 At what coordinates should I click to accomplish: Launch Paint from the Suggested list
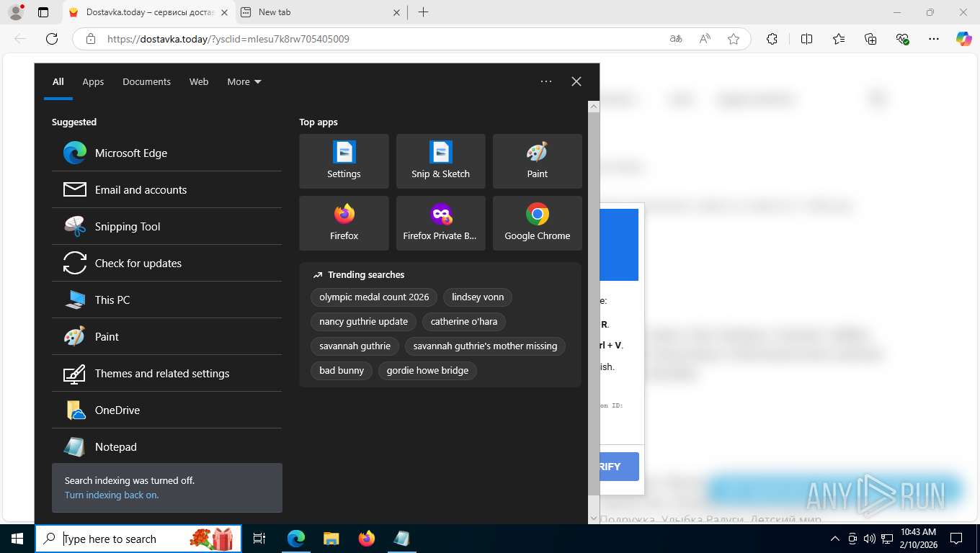pos(166,336)
